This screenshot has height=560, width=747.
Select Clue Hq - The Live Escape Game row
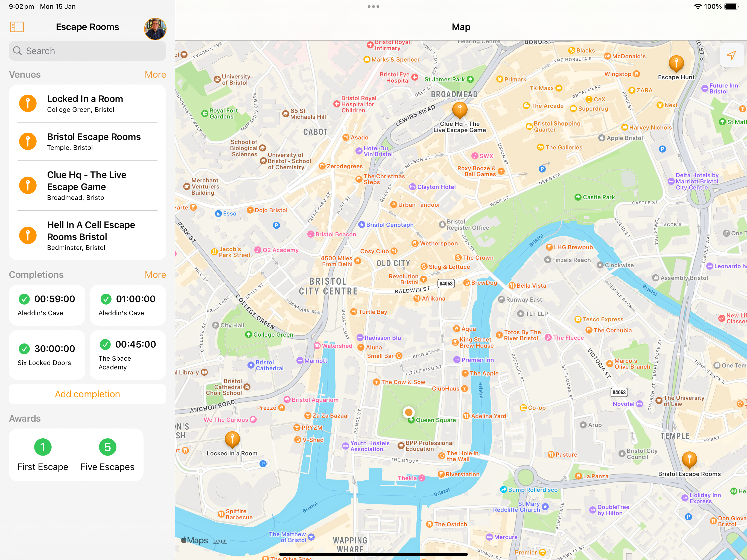pos(87,185)
